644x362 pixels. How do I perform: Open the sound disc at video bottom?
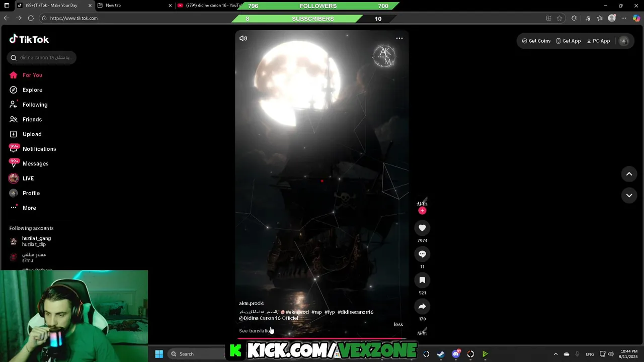click(x=422, y=332)
